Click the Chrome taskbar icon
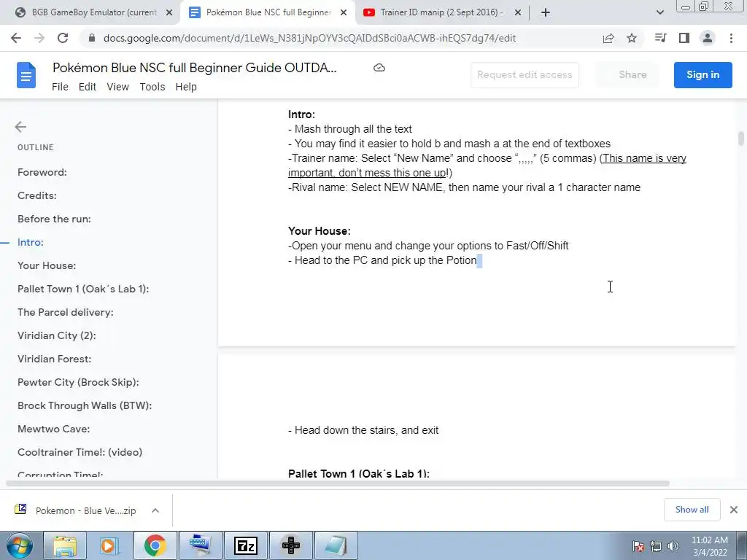The image size is (747, 560). tap(155, 545)
